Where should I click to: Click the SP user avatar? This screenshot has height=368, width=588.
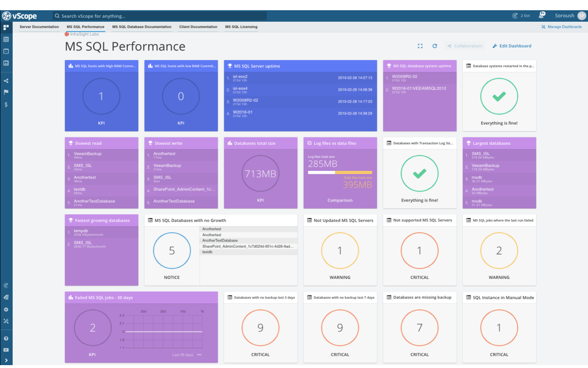(581, 16)
